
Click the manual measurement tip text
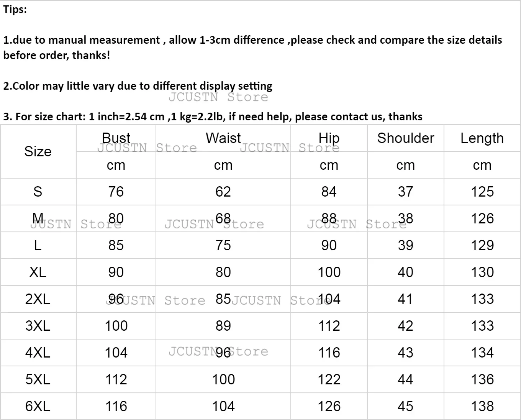point(252,40)
